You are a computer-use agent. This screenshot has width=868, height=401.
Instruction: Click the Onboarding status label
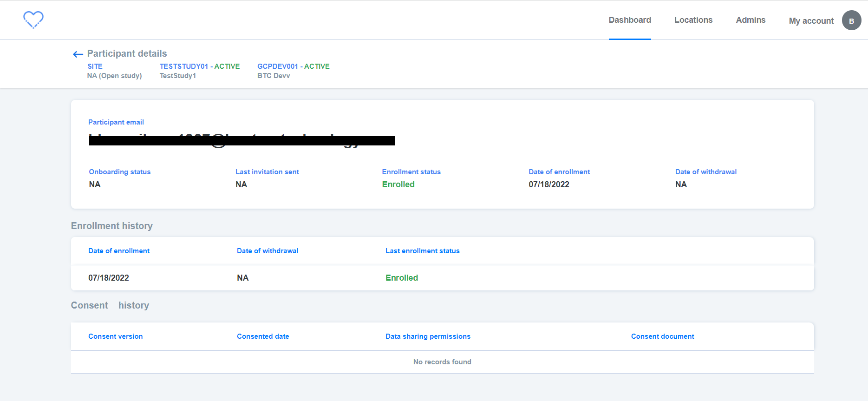[x=120, y=172]
